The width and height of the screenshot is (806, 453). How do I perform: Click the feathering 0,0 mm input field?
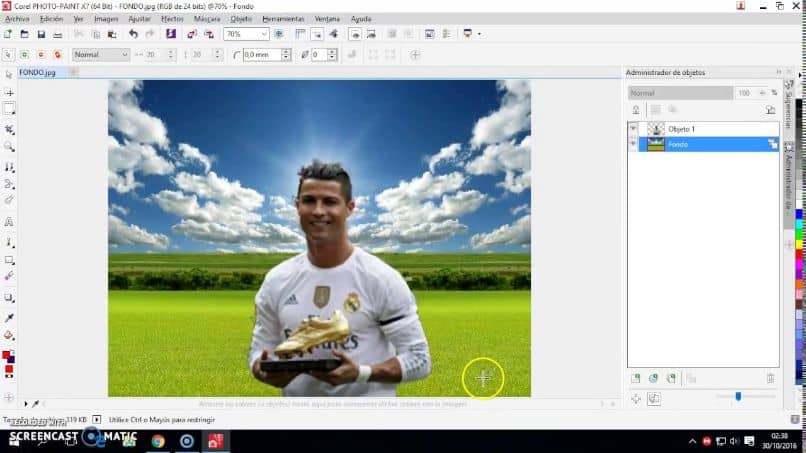(261, 55)
